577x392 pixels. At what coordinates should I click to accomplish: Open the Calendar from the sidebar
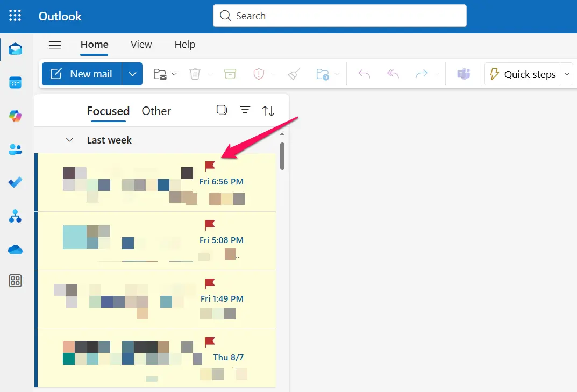(15, 82)
